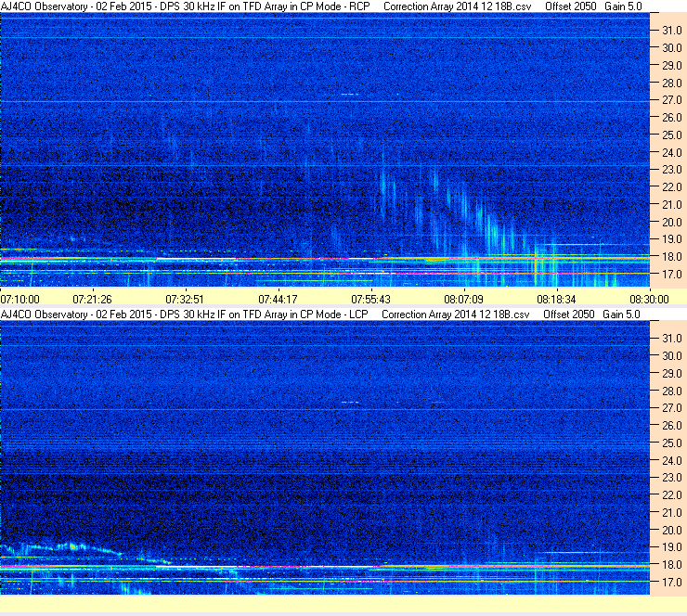Click 'Gain 5.0' in the RCP header
The height and width of the screenshot is (616, 687).
tap(623, 6)
